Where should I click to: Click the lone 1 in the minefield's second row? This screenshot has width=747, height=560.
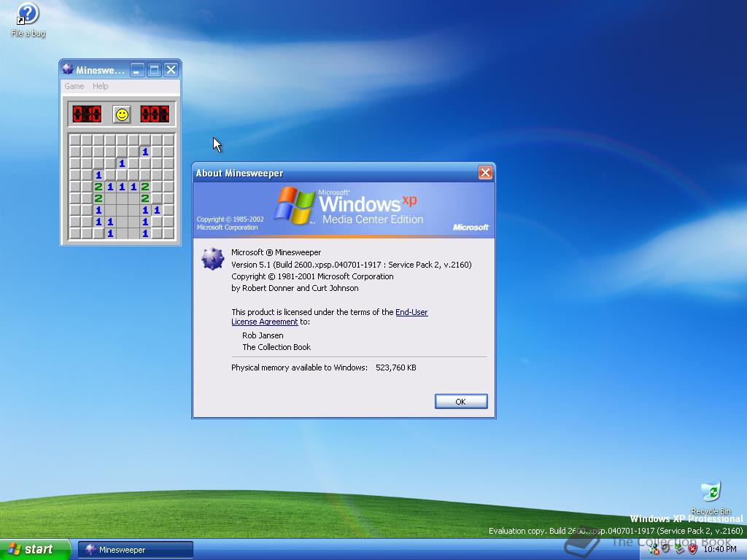coord(145,152)
